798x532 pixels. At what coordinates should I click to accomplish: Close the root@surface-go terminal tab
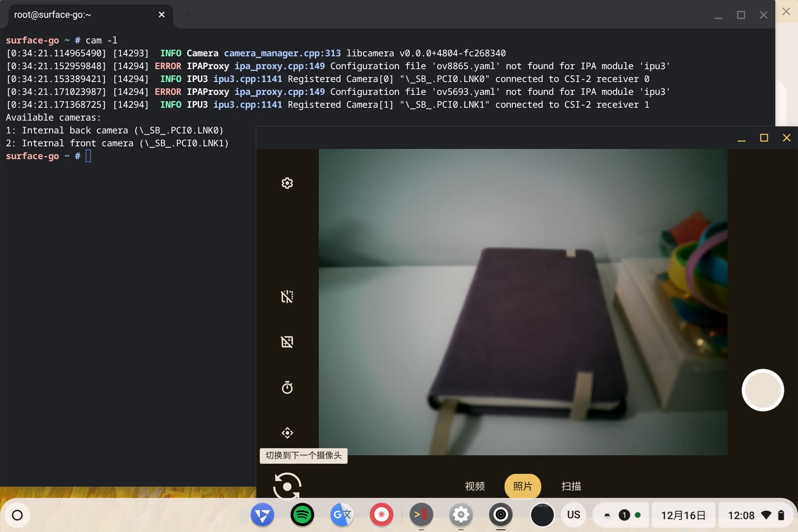click(162, 15)
